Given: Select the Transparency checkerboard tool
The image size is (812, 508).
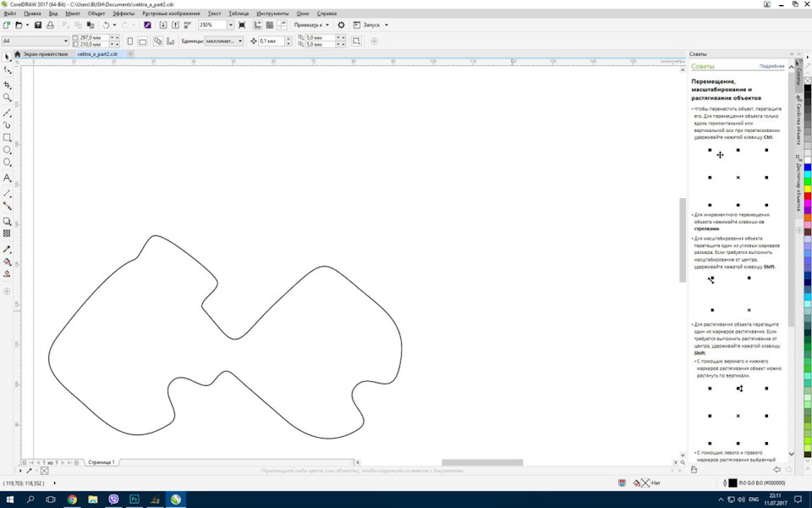Looking at the screenshot, I should pyautogui.click(x=7, y=234).
